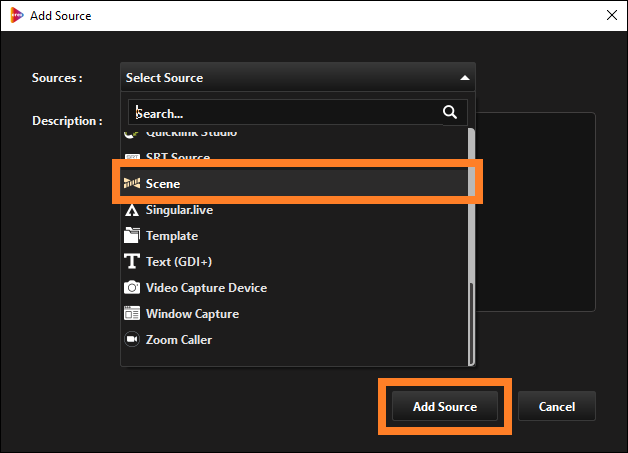Click the Singular.live triangle icon
The image size is (628, 453).
(132, 210)
